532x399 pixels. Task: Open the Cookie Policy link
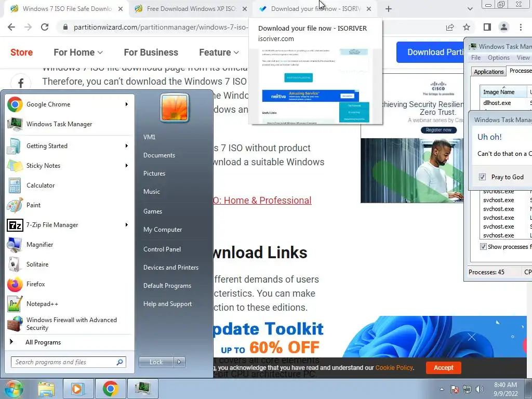tap(394, 368)
